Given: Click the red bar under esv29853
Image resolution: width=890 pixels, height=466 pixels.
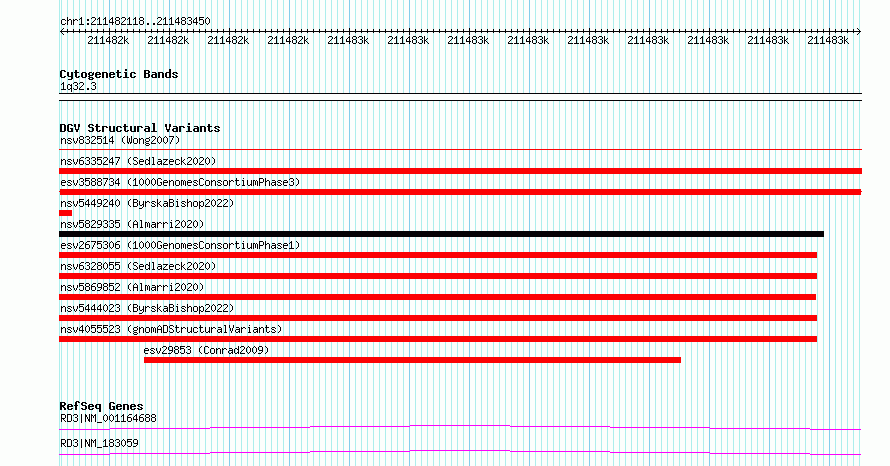Looking at the screenshot, I should click(x=412, y=360).
